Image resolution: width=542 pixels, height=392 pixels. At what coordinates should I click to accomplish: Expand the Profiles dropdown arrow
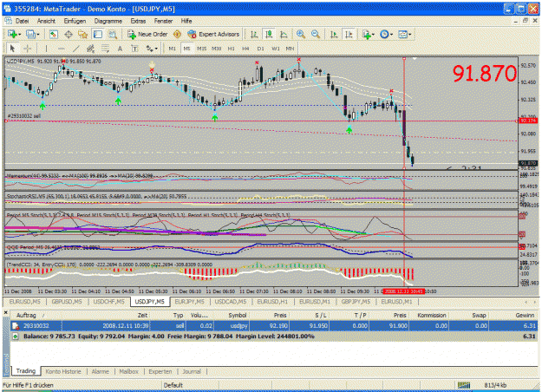(37, 35)
